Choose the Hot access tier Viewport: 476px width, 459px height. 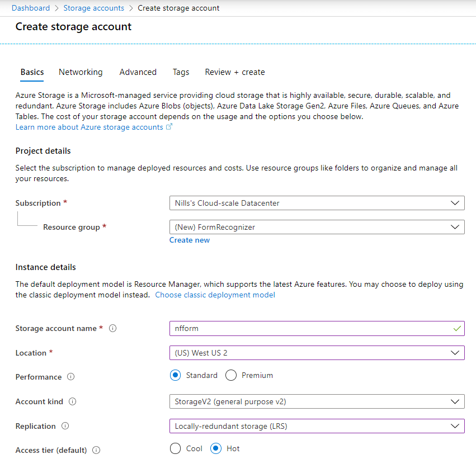[x=216, y=448]
